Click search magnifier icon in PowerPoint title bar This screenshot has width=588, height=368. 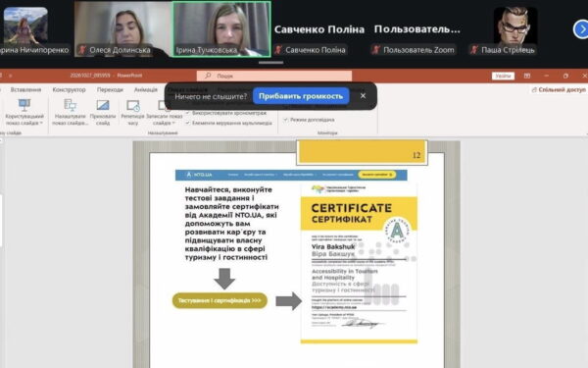click(x=208, y=76)
